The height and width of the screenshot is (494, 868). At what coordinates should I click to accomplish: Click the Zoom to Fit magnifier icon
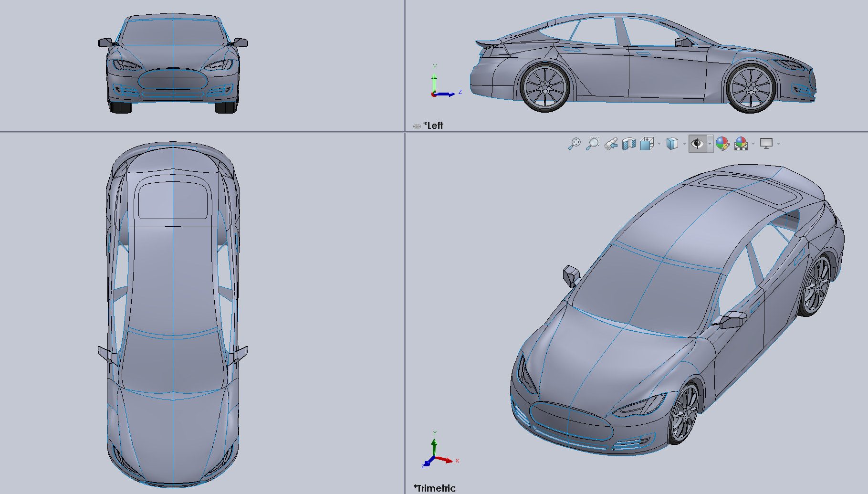point(575,144)
